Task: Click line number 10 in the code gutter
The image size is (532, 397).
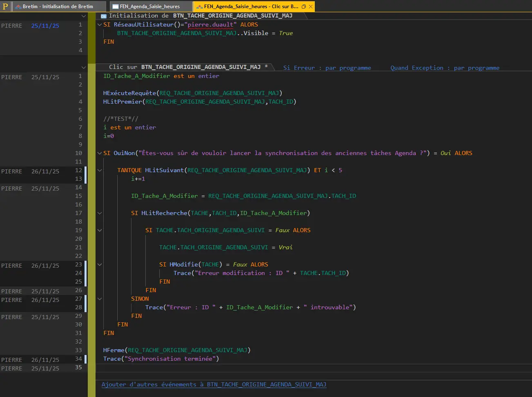Action: (78, 153)
